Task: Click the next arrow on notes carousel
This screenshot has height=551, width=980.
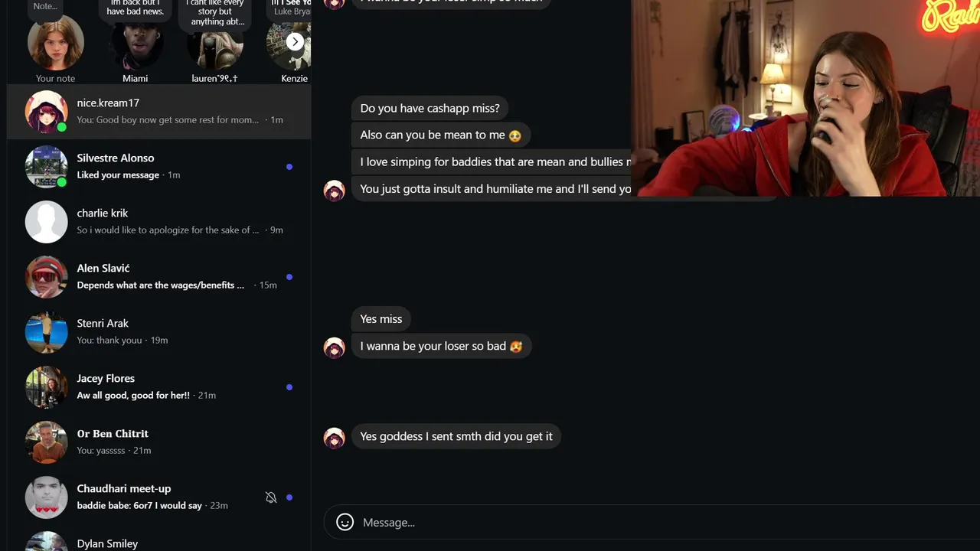Action: click(x=295, y=42)
